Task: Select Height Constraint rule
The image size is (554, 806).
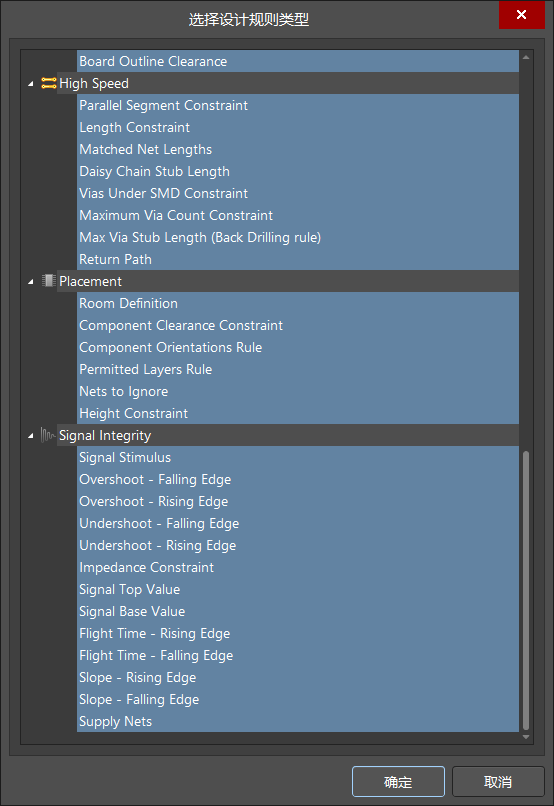Action: 298,413
